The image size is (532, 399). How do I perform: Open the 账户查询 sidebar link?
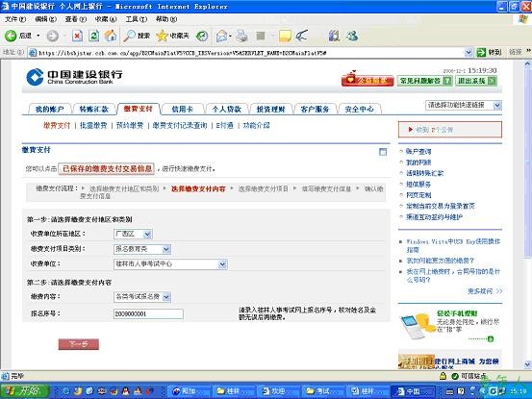[418, 152]
